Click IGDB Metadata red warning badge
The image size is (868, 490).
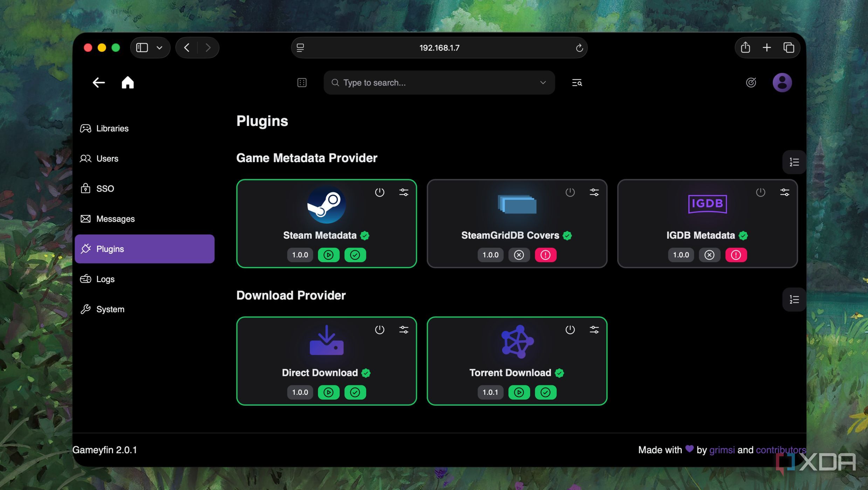[736, 255]
